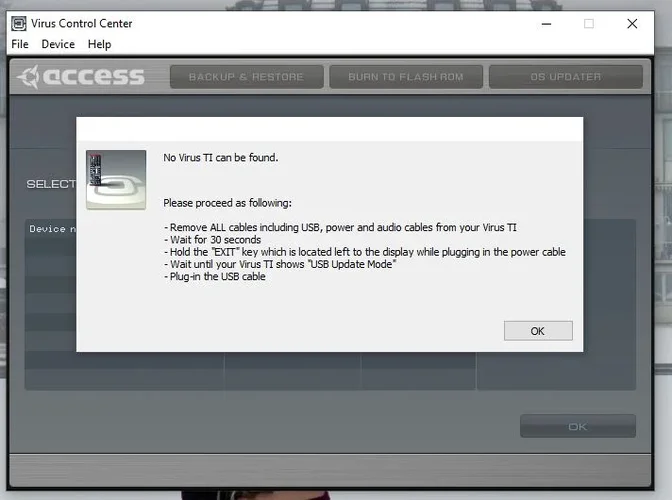Open the Device menu

(x=58, y=44)
